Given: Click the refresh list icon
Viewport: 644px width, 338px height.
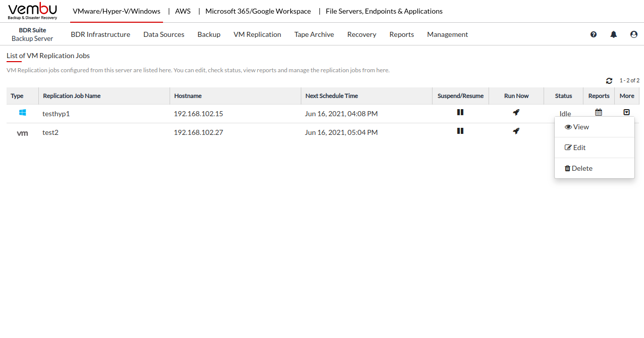Looking at the screenshot, I should pos(609,81).
